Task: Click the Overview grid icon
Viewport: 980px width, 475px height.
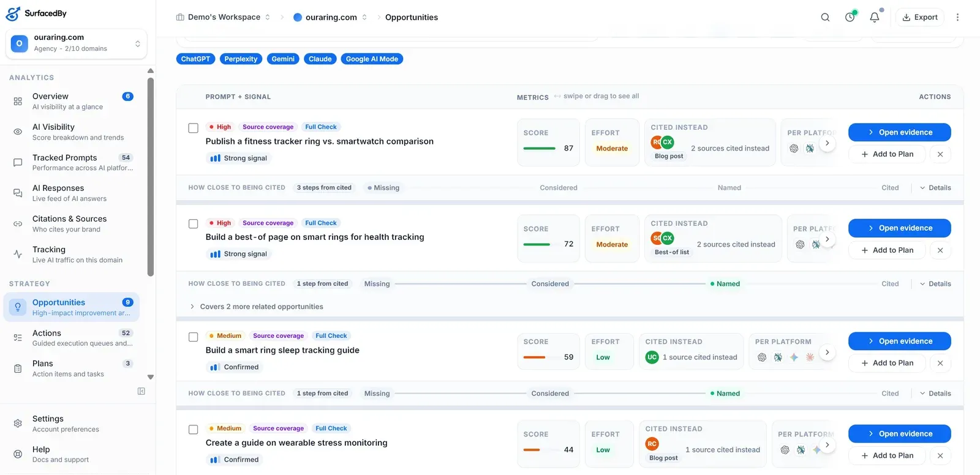Action: coord(18,101)
